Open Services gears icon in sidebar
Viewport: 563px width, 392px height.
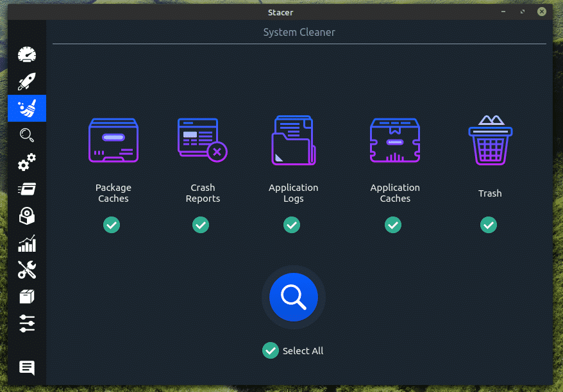tap(27, 162)
